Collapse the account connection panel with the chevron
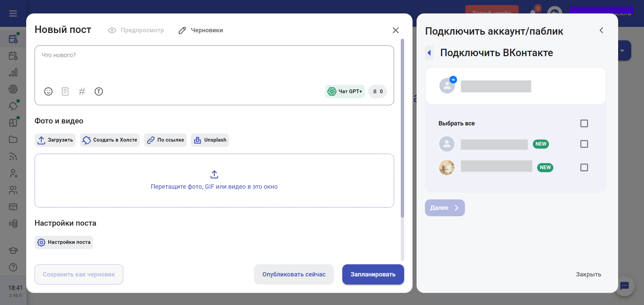Viewport: 644px width, 305px height. tap(601, 31)
